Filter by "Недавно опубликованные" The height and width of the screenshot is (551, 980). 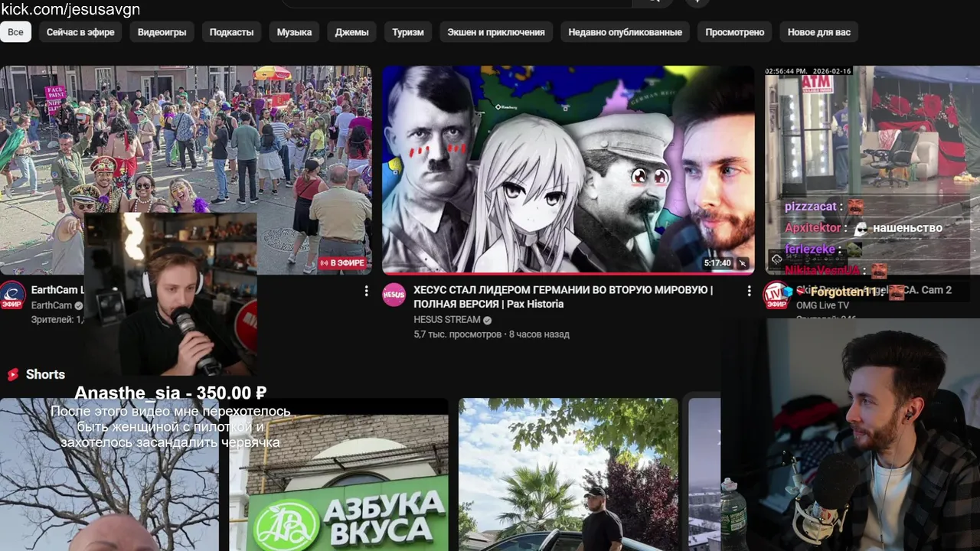tap(625, 32)
